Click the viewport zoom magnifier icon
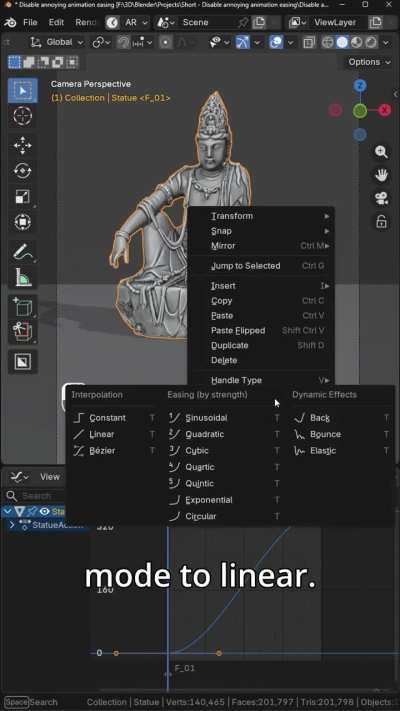The height and width of the screenshot is (711, 400). pos(381,152)
